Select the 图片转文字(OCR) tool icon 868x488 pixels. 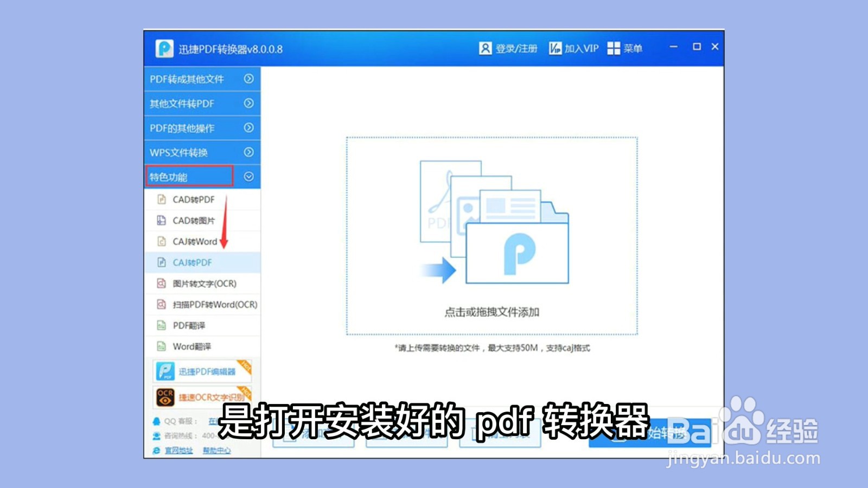161,284
